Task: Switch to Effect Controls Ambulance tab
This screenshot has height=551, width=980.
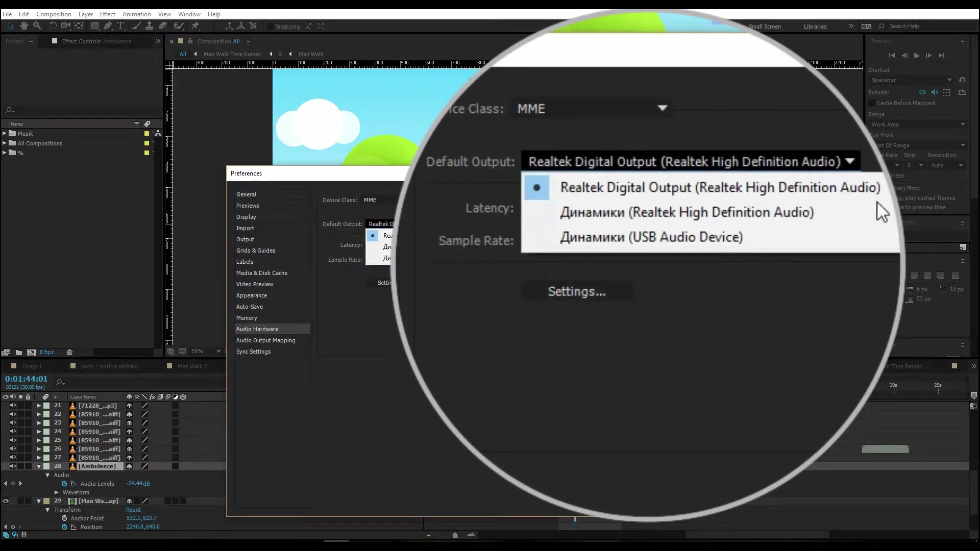Action: (96, 41)
